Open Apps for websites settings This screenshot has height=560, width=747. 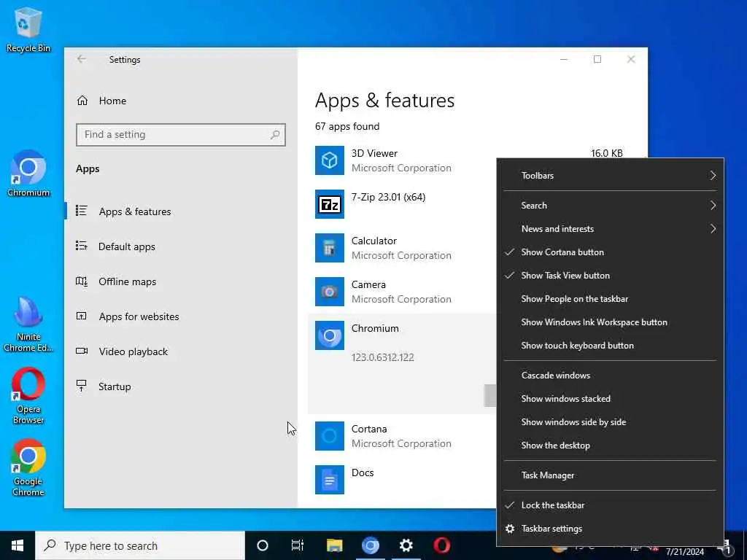pyautogui.click(x=181, y=316)
